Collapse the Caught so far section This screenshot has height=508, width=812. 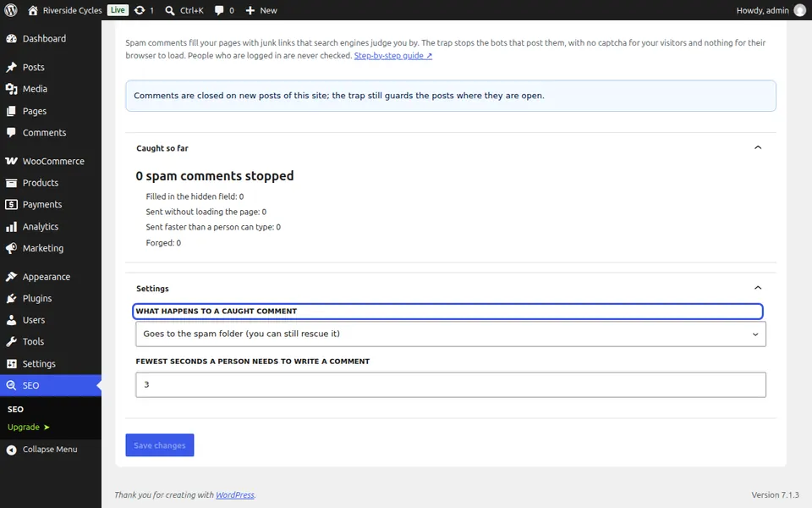click(x=758, y=147)
